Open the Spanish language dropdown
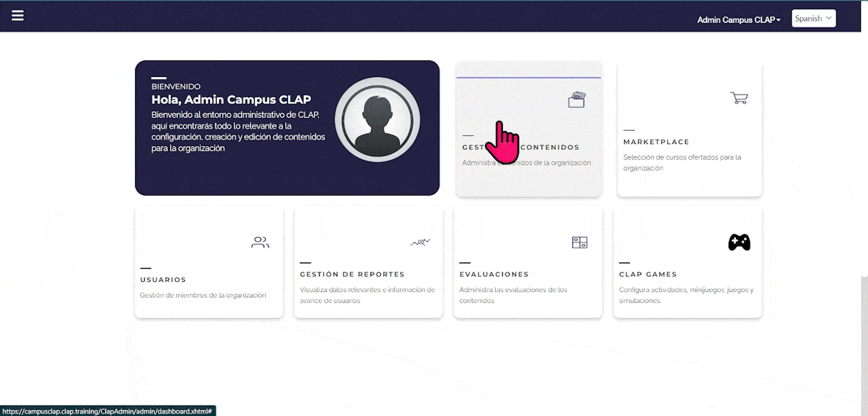 pyautogui.click(x=814, y=19)
